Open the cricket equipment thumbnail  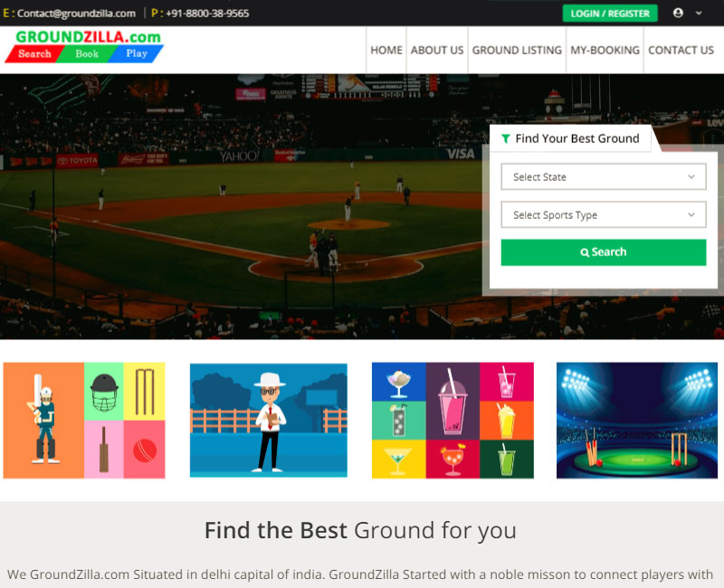[84, 421]
